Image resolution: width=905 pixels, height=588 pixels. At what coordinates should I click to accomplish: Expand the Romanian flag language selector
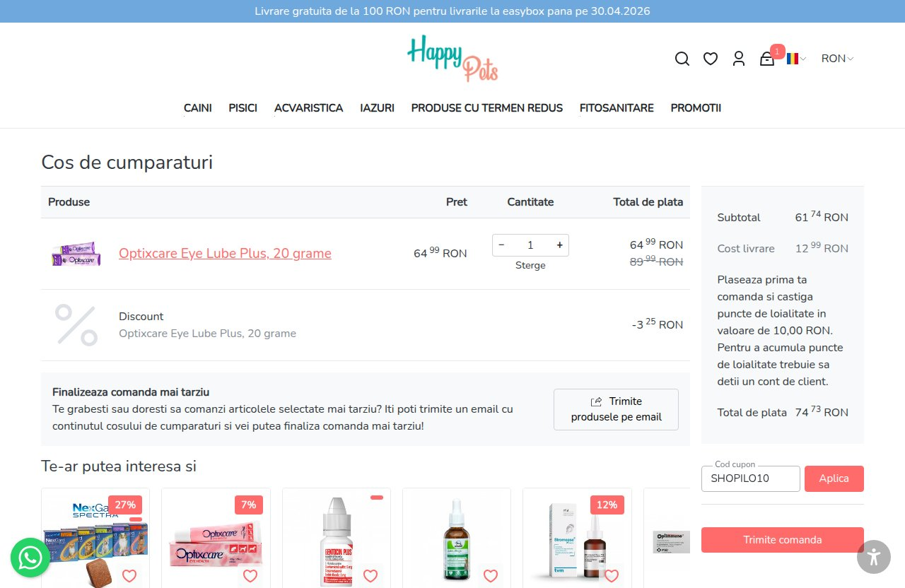[x=796, y=59]
